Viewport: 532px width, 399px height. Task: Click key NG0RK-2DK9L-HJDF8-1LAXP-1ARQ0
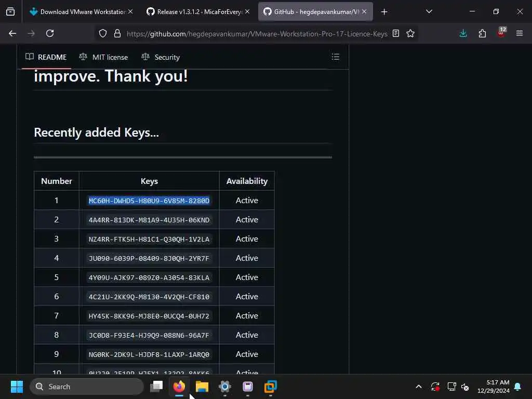pyautogui.click(x=149, y=354)
